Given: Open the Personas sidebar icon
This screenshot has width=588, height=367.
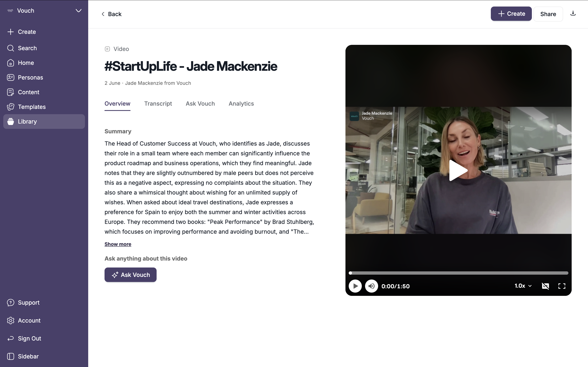Looking at the screenshot, I should pyautogui.click(x=10, y=77).
